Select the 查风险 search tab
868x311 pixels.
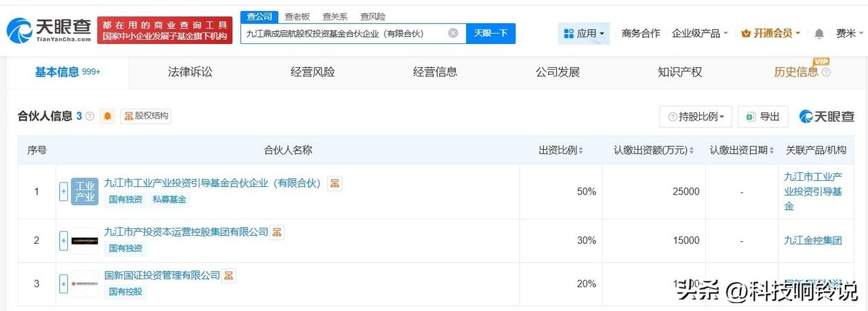(373, 16)
